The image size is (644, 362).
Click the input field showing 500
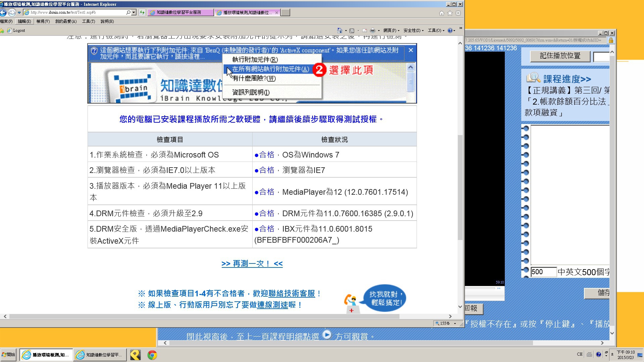click(543, 272)
